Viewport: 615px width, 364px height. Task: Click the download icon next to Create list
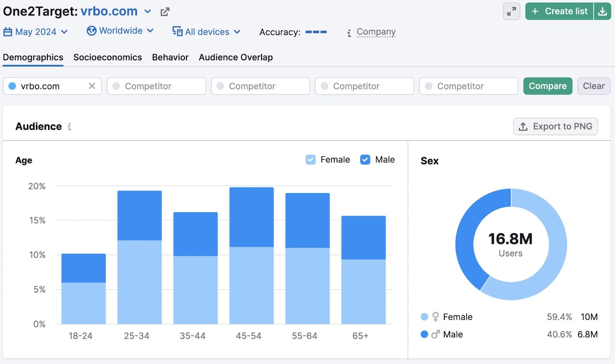tap(602, 12)
